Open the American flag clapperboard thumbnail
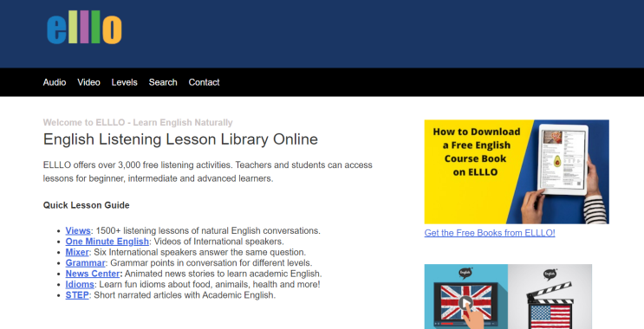Image resolution: width=644 pixels, height=329 pixels. [x=550, y=297]
